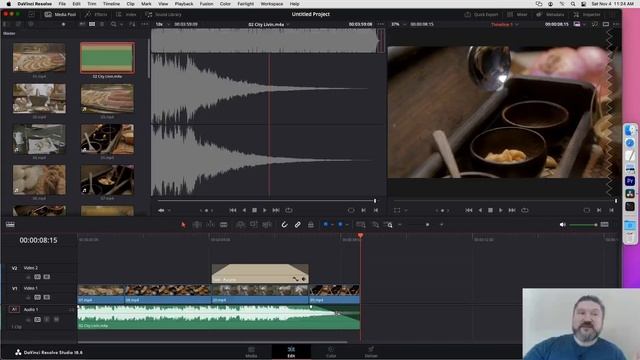Switch to the Media page tab
640x360 pixels.
click(x=251, y=352)
